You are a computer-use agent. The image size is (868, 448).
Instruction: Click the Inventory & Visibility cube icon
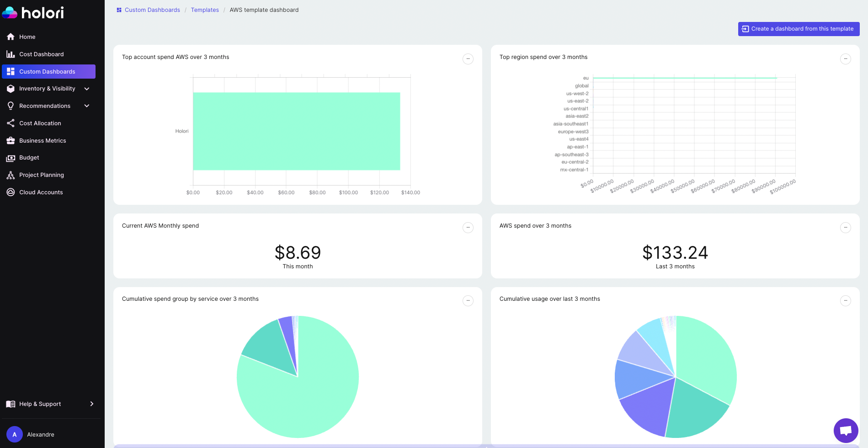pyautogui.click(x=11, y=89)
